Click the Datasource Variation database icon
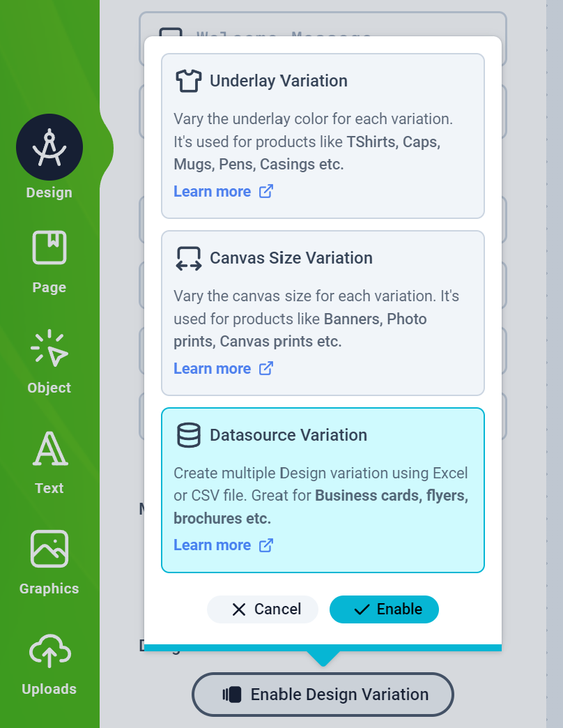 click(x=189, y=435)
